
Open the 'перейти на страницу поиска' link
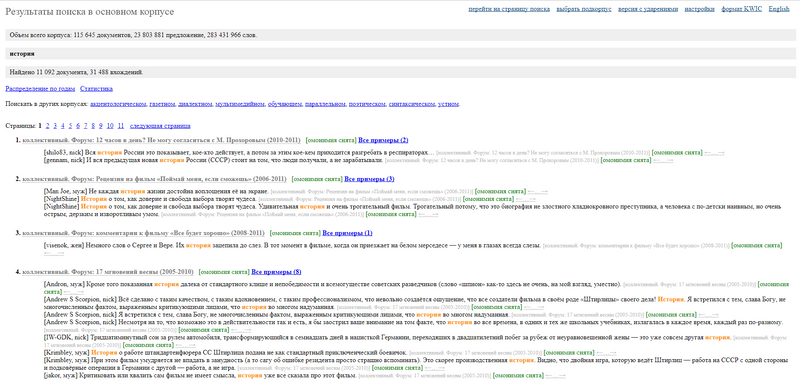pyautogui.click(x=509, y=9)
